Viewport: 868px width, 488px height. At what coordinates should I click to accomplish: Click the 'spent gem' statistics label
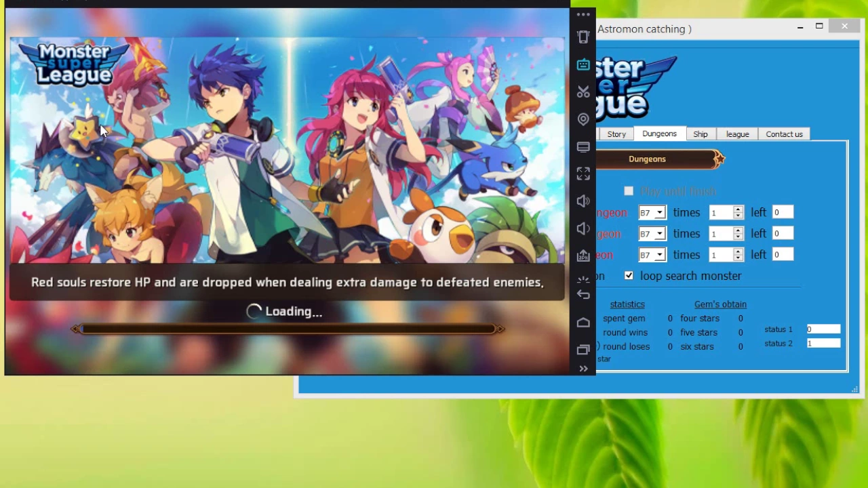pyautogui.click(x=624, y=319)
